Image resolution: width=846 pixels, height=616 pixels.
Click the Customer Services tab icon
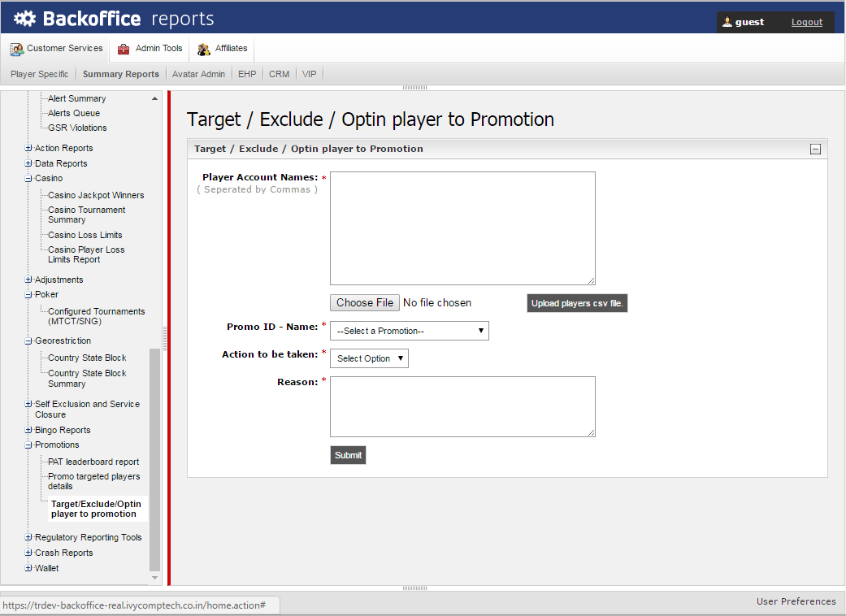click(16, 50)
